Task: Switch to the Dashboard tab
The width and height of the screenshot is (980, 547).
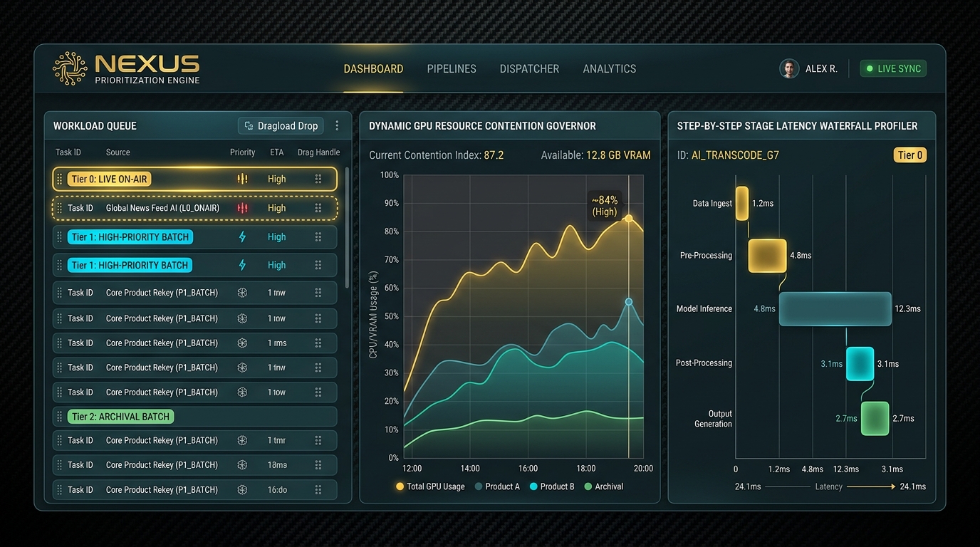Action: pos(373,69)
